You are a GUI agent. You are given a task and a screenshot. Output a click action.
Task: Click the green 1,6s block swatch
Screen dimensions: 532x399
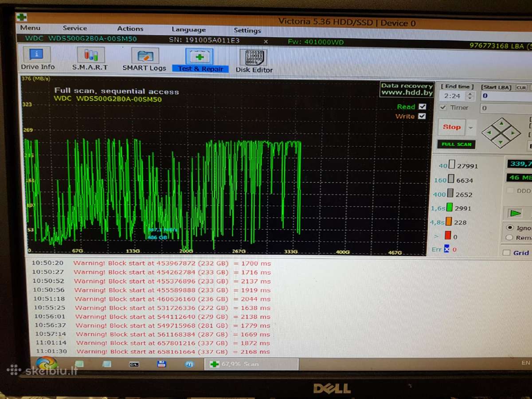[x=450, y=207]
